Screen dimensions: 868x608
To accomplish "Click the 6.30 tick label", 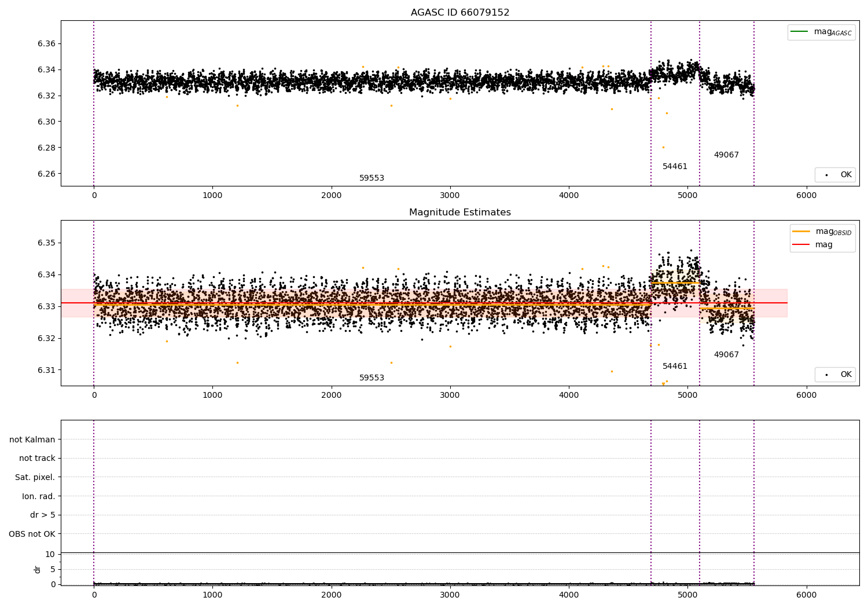I will [x=46, y=122].
